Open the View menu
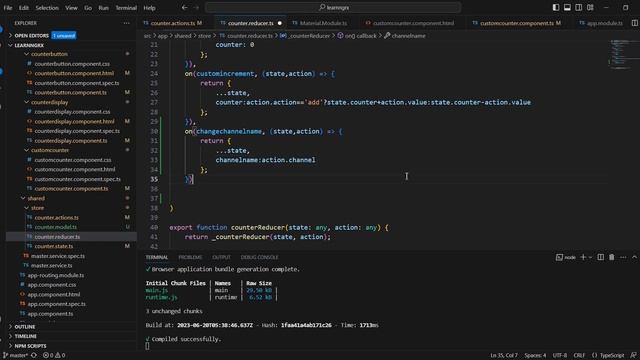Screen dimensions: 640x360 tap(71, 8)
